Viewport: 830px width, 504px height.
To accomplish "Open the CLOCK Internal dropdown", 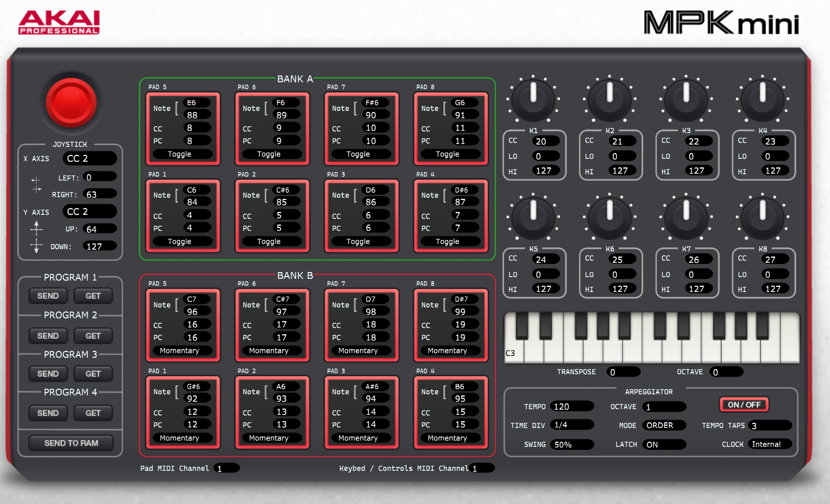I will (x=770, y=444).
